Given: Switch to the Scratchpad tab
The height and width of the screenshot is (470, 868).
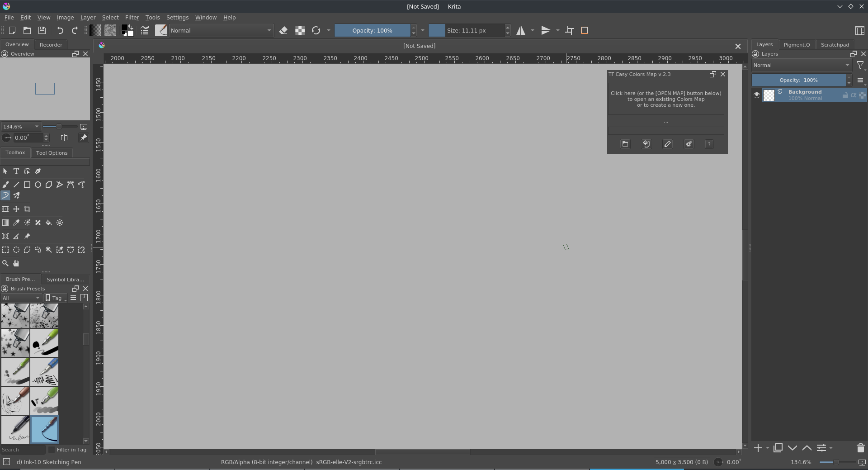Looking at the screenshot, I should click(x=835, y=45).
